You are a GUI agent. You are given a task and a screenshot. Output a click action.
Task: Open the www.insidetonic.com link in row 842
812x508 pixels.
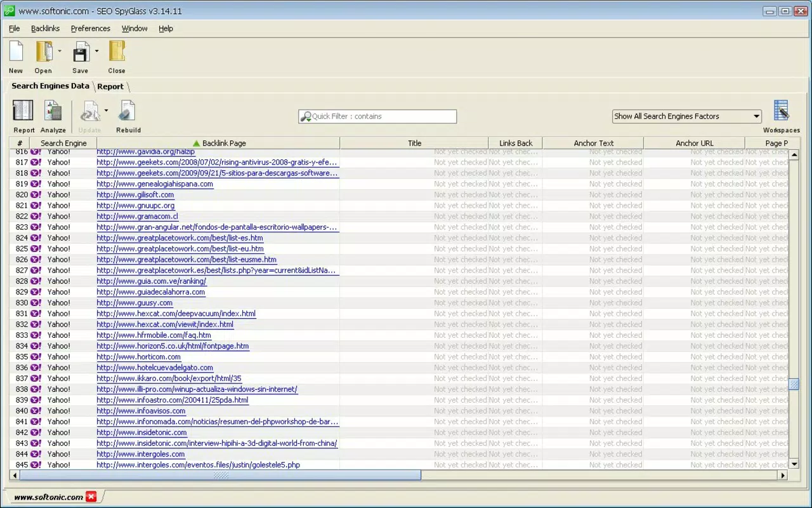(x=141, y=432)
